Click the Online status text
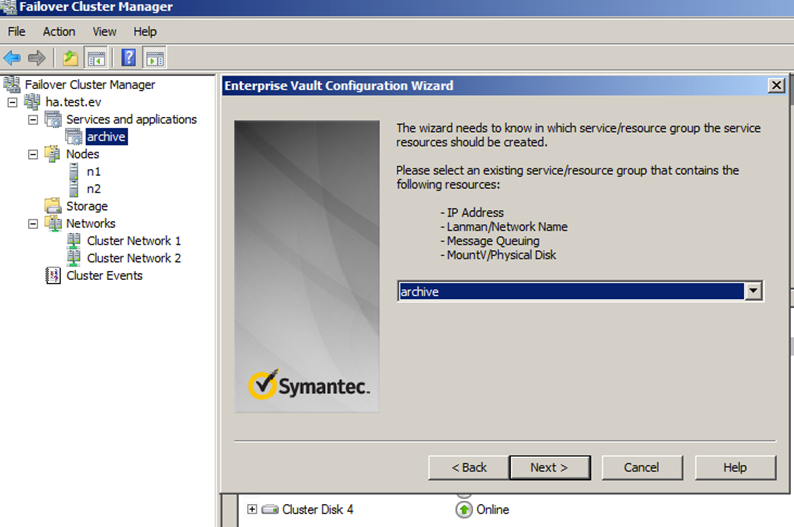This screenshot has height=527, width=794. 493,510
